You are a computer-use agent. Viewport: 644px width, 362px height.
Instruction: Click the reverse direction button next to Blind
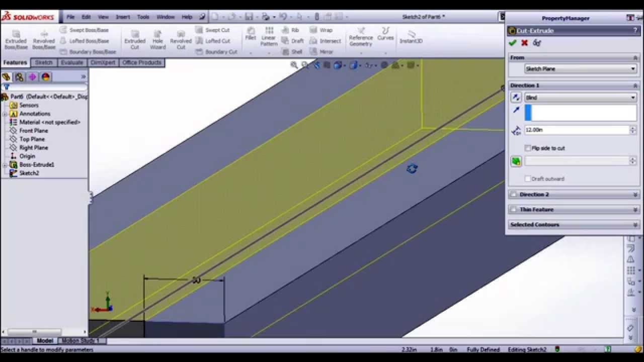coord(516,98)
